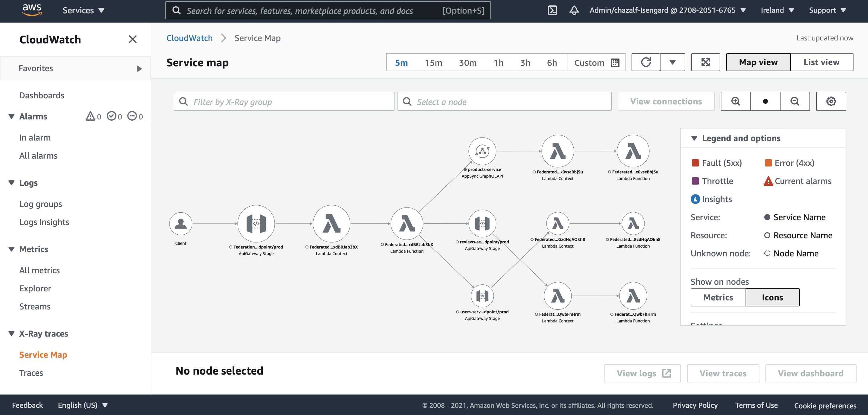The width and height of the screenshot is (868, 415).
Task: Open the Ireland region dropdown
Action: point(777,11)
